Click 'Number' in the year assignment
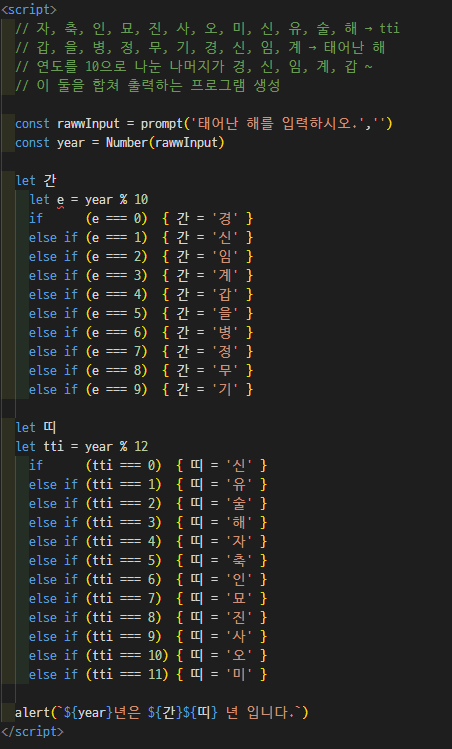The width and height of the screenshot is (452, 749). [127, 143]
